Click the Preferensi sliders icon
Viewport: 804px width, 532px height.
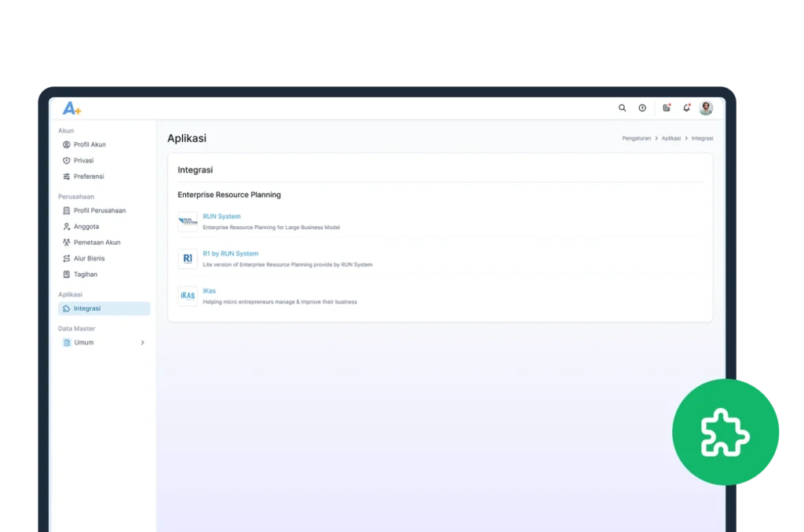66,177
